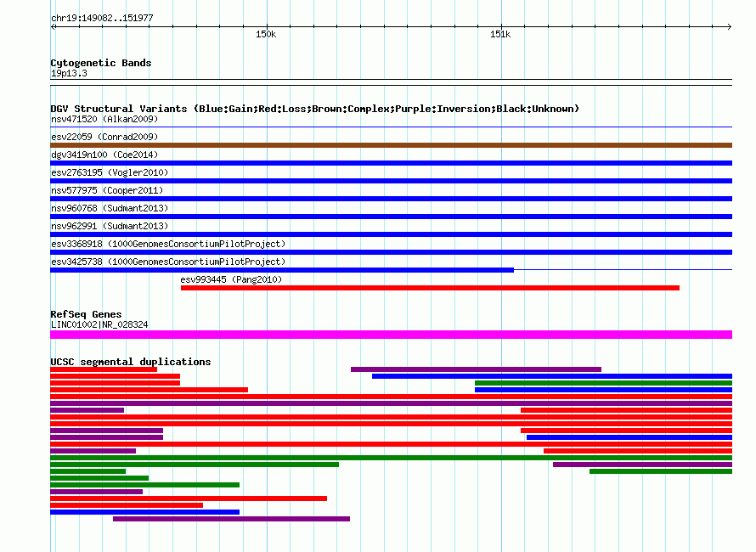756x552 pixels.
Task: Click the blue bar under nsv577975 (Cooper2011)
Action: pos(391,199)
